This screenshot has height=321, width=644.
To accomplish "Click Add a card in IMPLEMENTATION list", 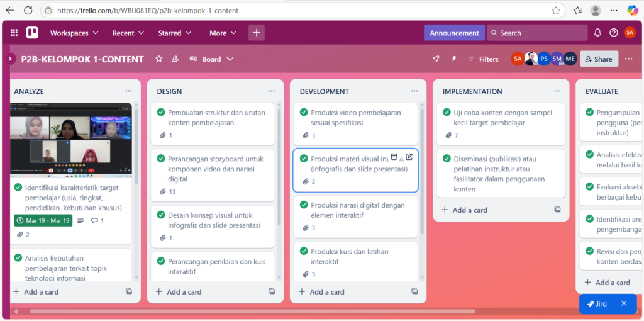I will [469, 210].
